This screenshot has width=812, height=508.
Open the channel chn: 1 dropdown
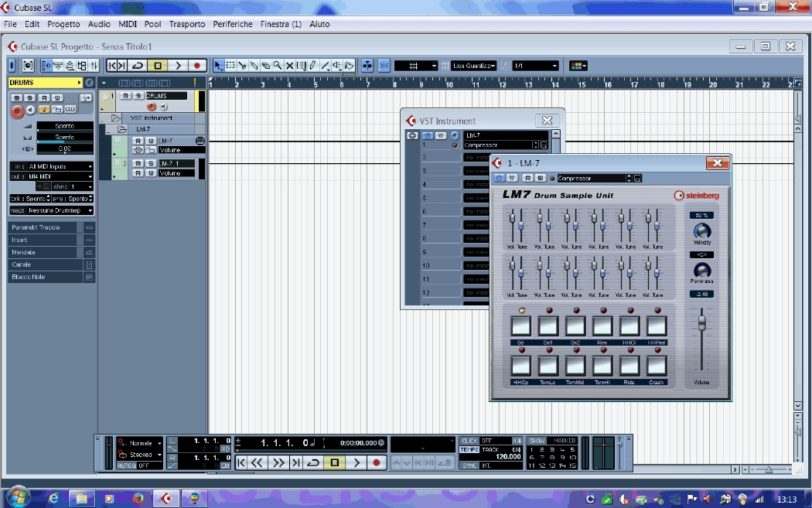click(72, 186)
